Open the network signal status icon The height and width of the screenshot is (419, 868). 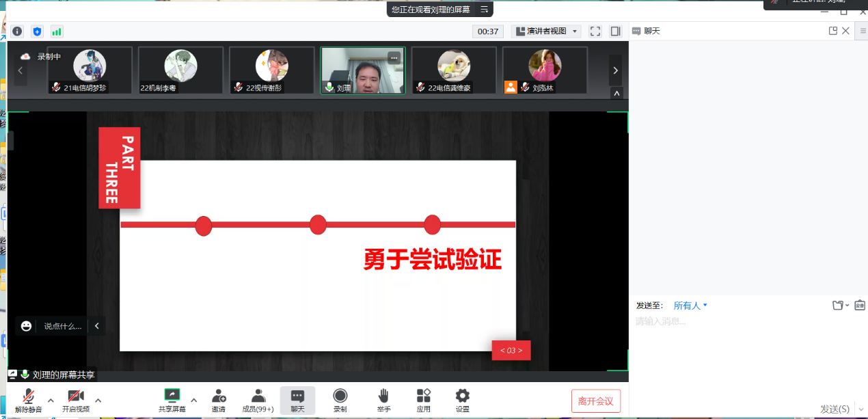(x=57, y=31)
